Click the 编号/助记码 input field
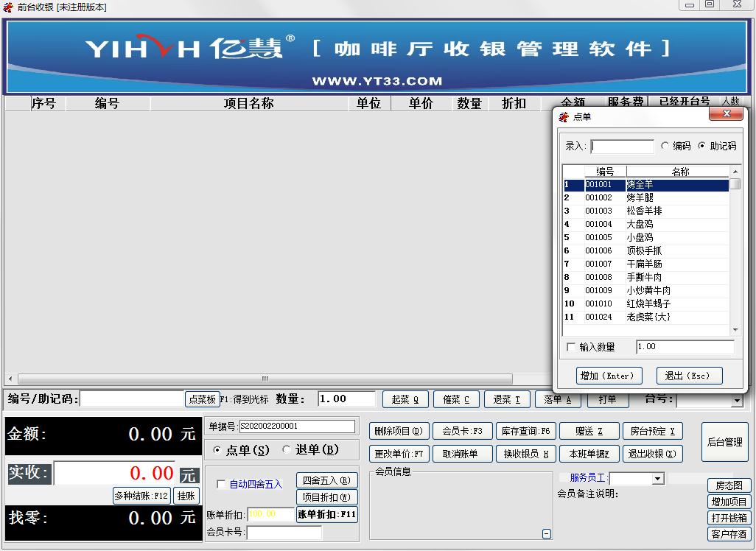This screenshot has height=551, width=756. (133, 399)
